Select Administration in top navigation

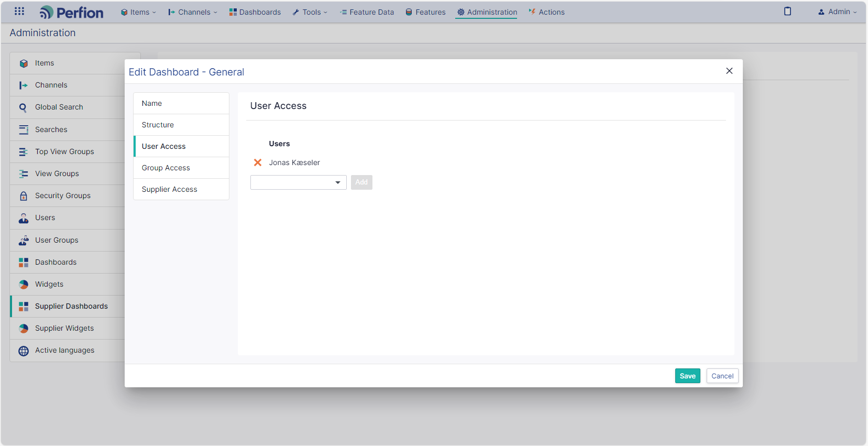click(487, 12)
